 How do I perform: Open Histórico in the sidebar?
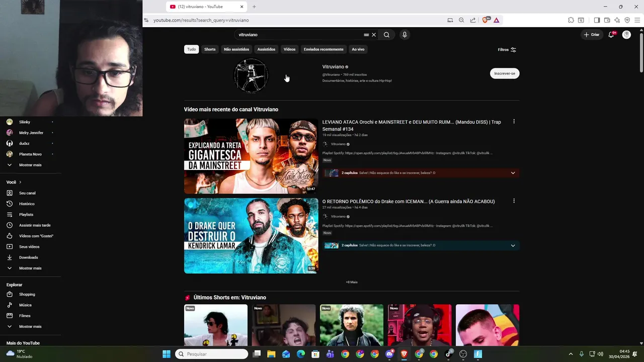[30, 204]
